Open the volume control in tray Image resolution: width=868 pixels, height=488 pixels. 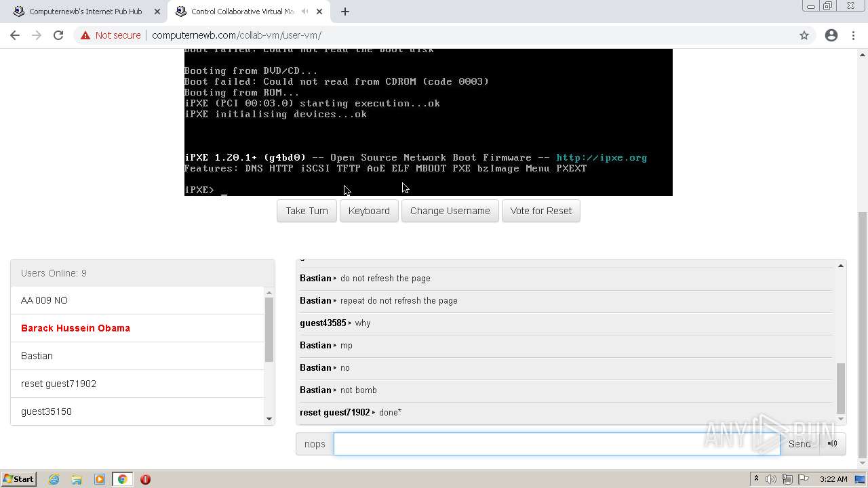click(771, 479)
